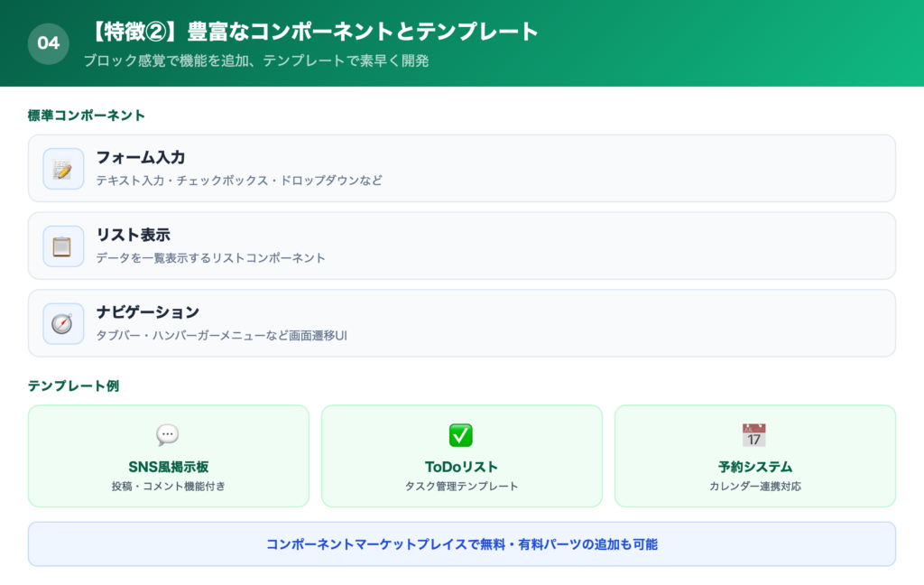Select the ToDoリスト template card

[461, 456]
